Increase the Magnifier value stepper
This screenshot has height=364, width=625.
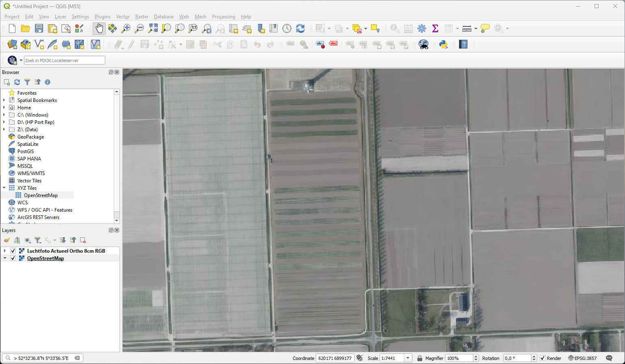click(476, 356)
